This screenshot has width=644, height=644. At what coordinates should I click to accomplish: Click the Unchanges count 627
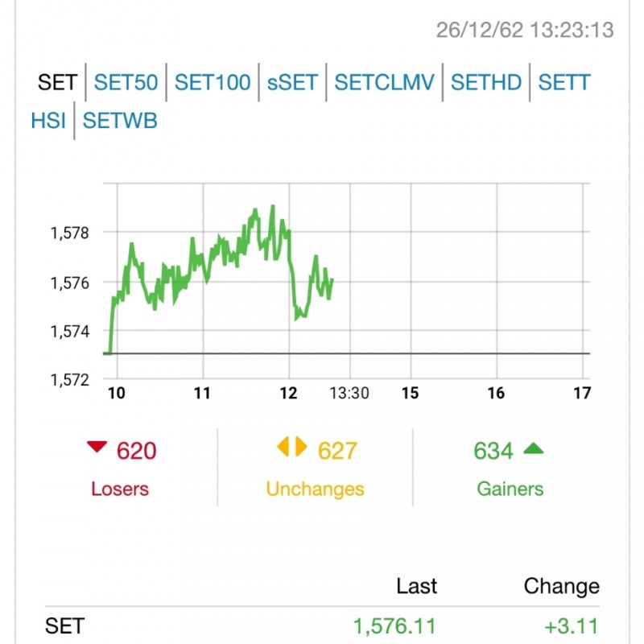(337, 451)
